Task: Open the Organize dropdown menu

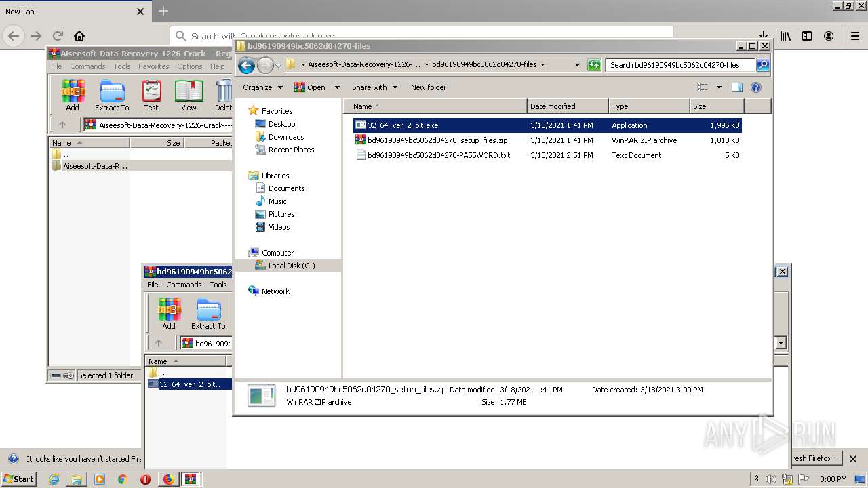Action: pyautogui.click(x=262, y=87)
